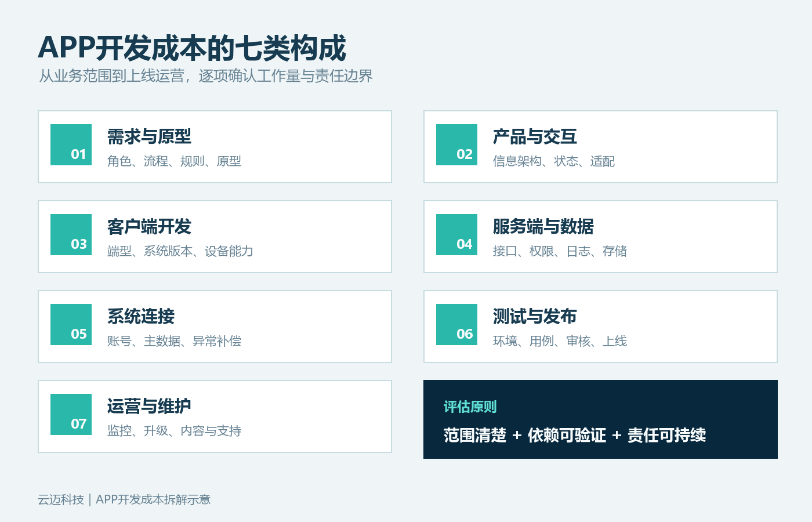
Task: Select the 测试与发布 card title
Action: (535, 317)
